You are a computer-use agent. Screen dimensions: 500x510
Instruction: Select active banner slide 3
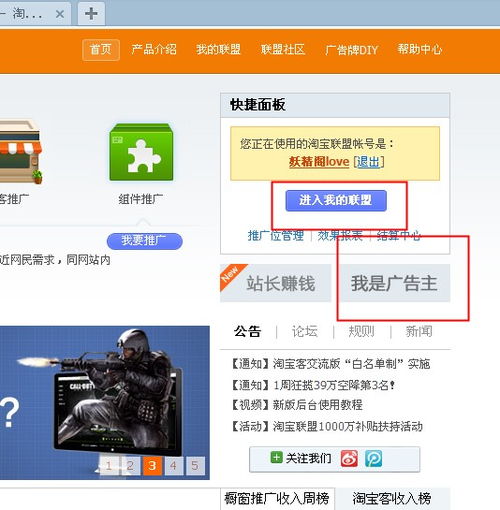click(152, 465)
